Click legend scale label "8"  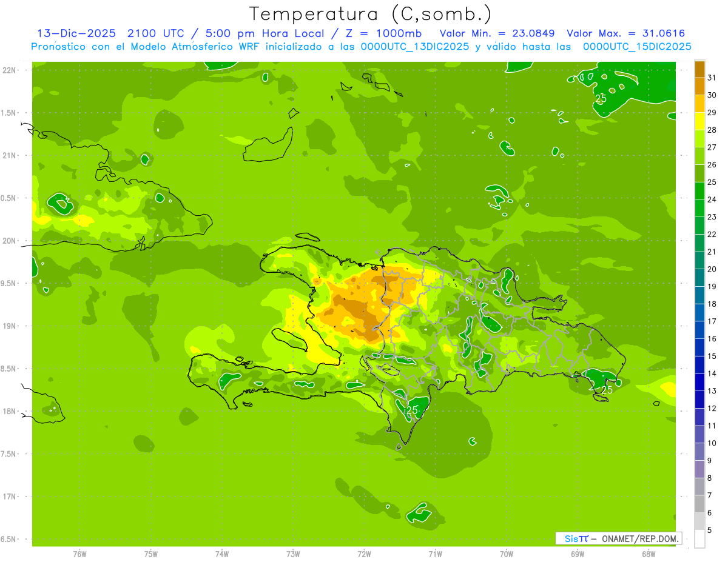[x=710, y=478]
